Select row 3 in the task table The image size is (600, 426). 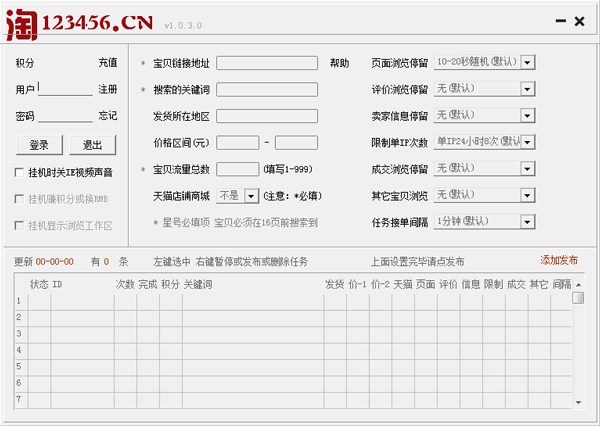tap(293, 335)
